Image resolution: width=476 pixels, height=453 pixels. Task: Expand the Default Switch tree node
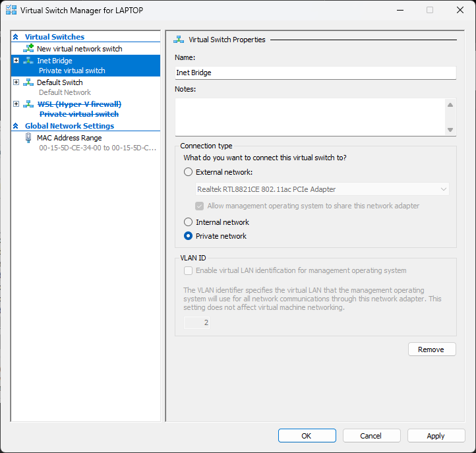[16, 82]
